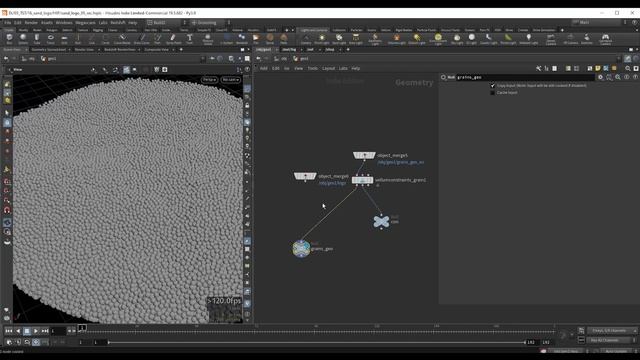Open the network editor Layout menu

coord(328,69)
